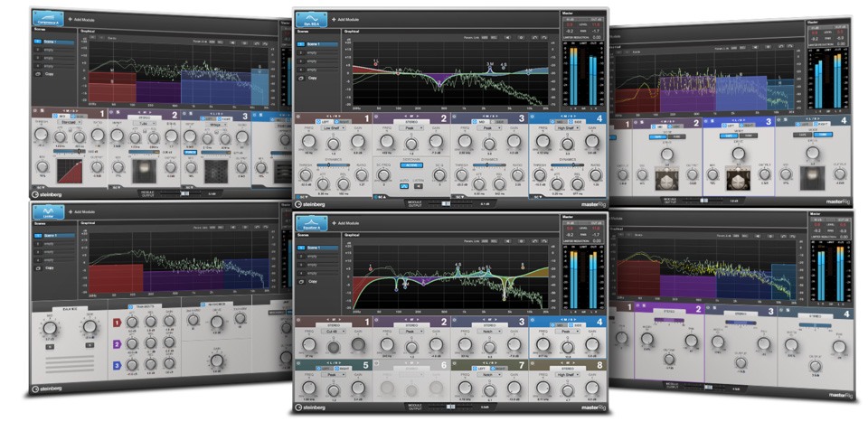The width and height of the screenshot is (868, 431).
Task: Open the gear settings in Equalizer A graph toolbar
Action: [x=521, y=241]
